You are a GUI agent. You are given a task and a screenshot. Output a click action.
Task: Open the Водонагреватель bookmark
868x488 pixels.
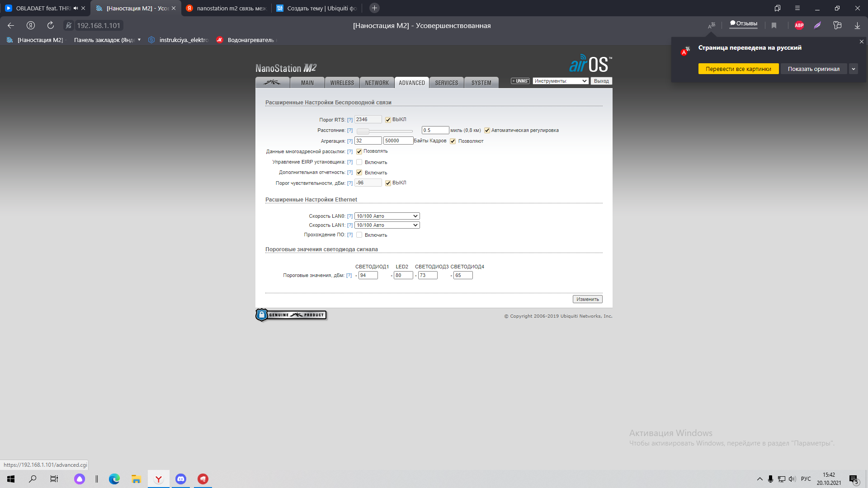[x=245, y=40]
